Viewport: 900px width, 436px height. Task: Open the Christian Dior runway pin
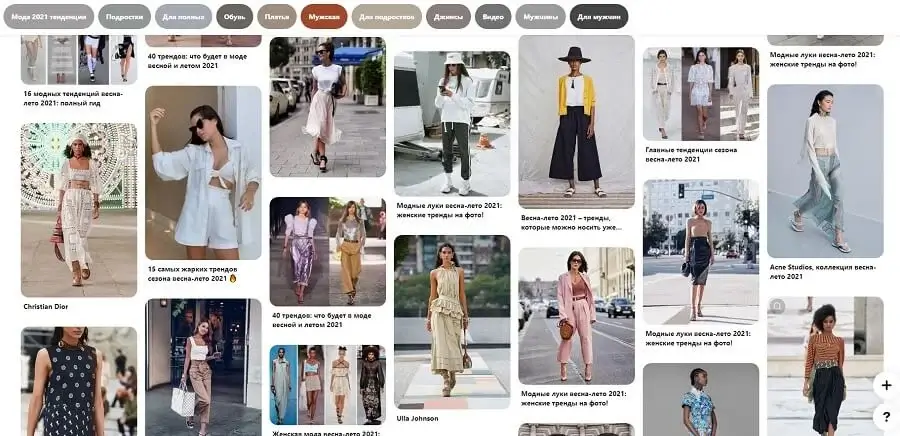click(x=79, y=209)
